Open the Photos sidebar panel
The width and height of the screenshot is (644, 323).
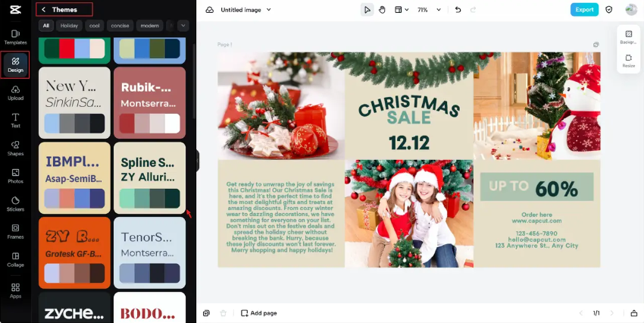click(16, 176)
